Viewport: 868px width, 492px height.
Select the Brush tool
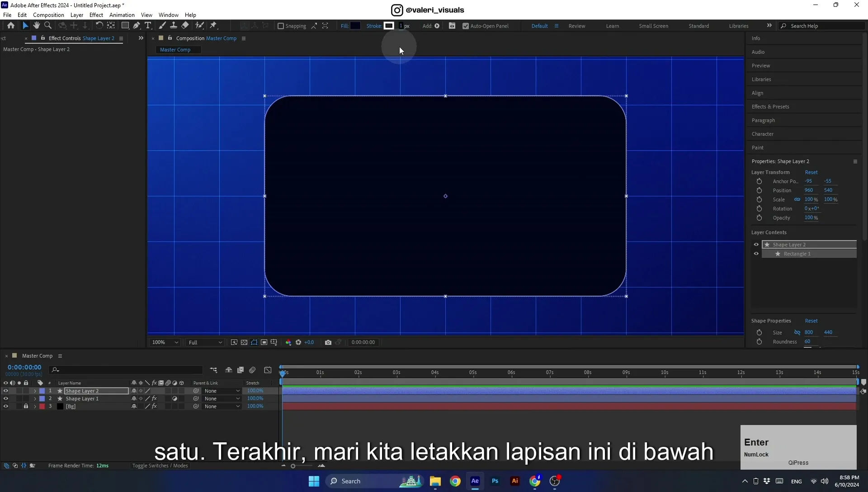[x=162, y=26]
